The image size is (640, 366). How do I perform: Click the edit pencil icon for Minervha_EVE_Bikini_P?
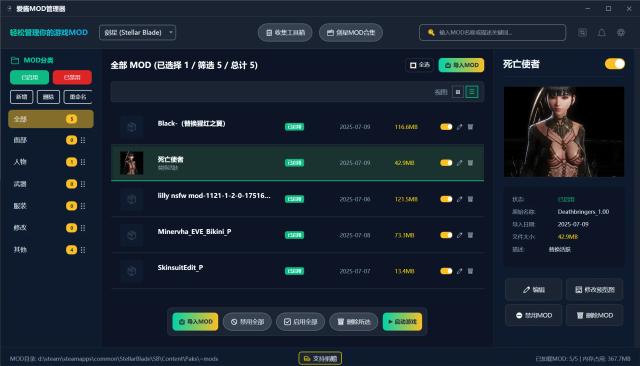tap(460, 235)
